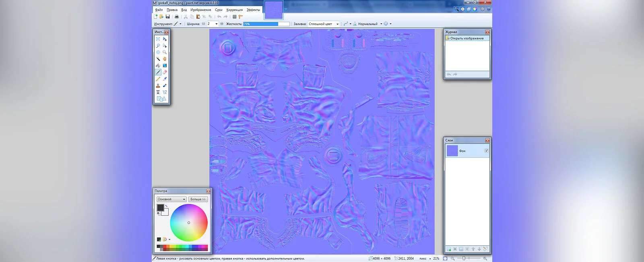The width and height of the screenshot is (644, 262).
Task: Select the Clone Stamp tool
Action: [x=158, y=85]
